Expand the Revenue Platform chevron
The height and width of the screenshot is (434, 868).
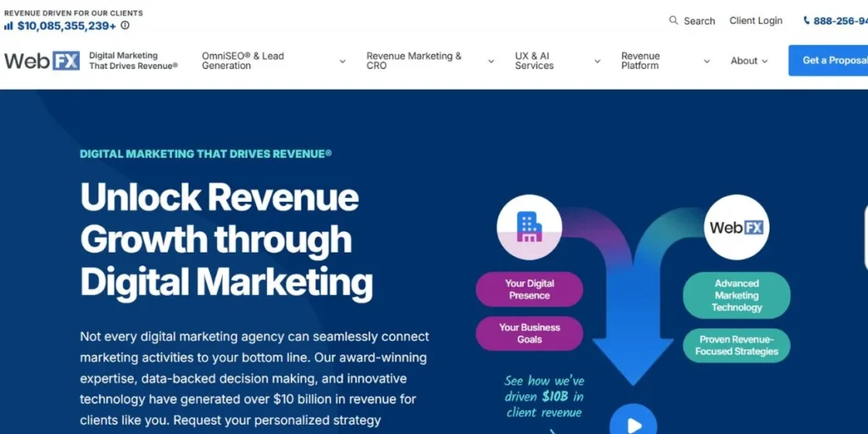pos(706,61)
